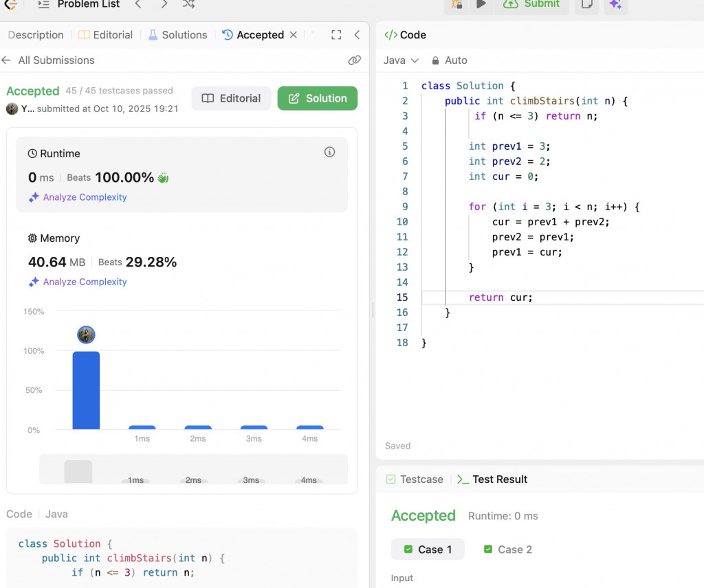Select the Memory stats card

[x=181, y=260]
